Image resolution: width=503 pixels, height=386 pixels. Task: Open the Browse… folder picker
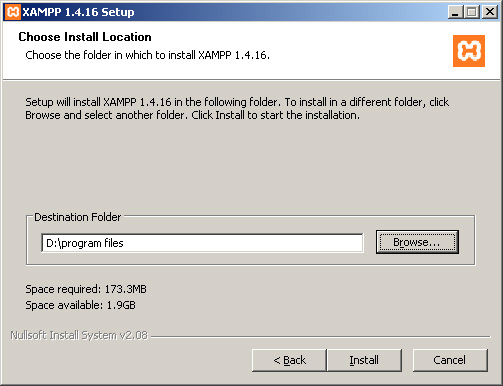(x=417, y=242)
